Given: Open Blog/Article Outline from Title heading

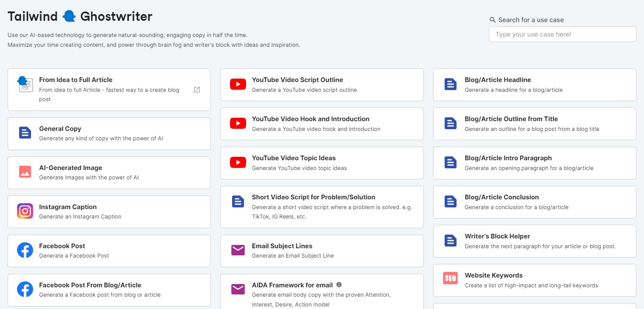Looking at the screenshot, I should coord(511,119).
